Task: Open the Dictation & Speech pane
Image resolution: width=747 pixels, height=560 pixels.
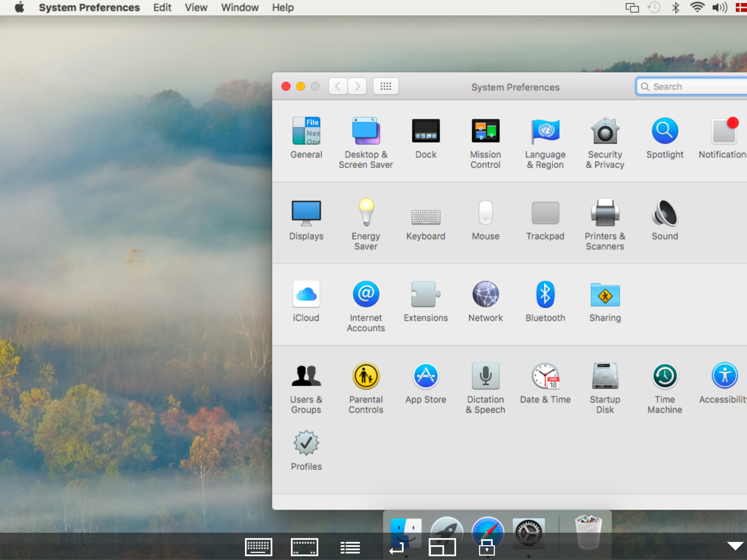Action: 485,376
